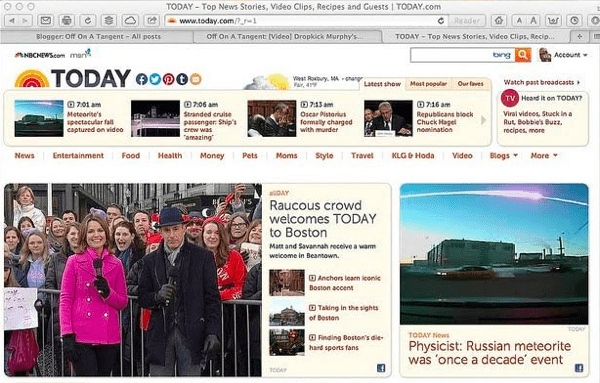This screenshot has width=600, height=383.
Task: Go back with the Safari back arrow
Action: click(11, 21)
